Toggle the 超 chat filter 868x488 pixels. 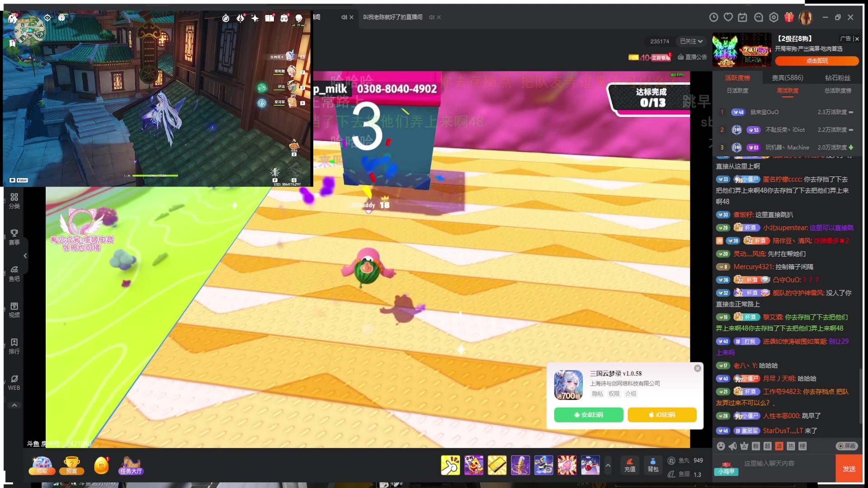(768, 446)
